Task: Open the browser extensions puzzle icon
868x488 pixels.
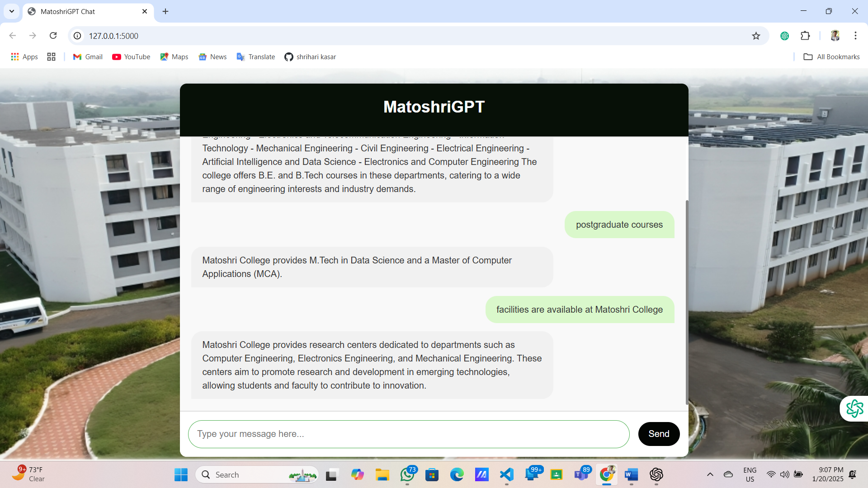Action: [x=806, y=36]
